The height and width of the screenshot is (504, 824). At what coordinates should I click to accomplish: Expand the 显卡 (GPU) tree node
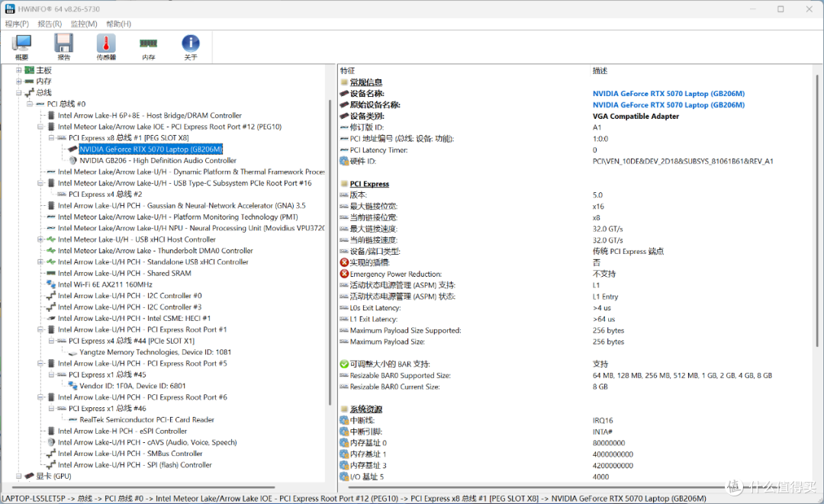pos(18,477)
